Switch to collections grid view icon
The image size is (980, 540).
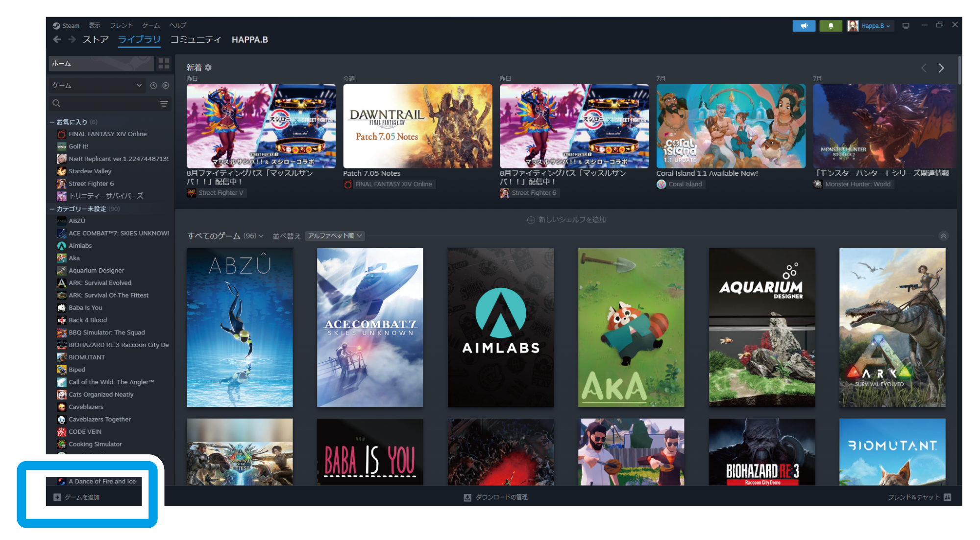[164, 63]
